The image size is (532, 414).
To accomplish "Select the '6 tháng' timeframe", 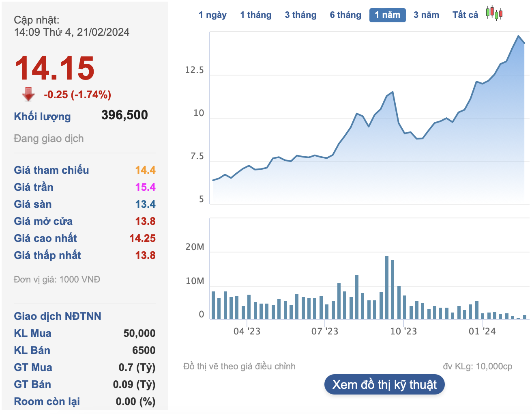I will 345,15.
